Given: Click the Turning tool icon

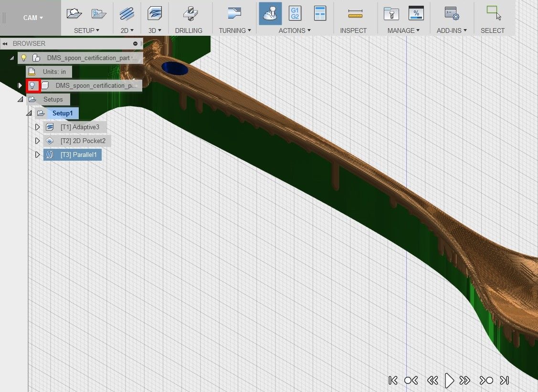Looking at the screenshot, I should 234,13.
